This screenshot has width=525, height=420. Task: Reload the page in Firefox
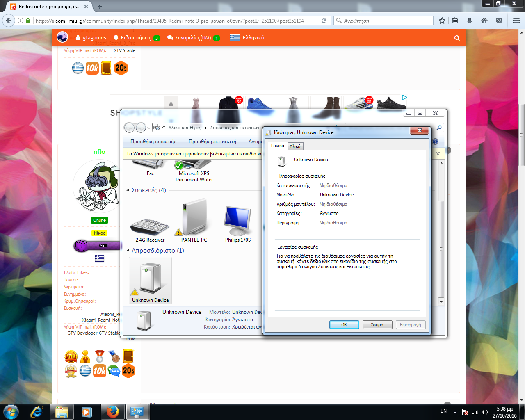[324, 21]
